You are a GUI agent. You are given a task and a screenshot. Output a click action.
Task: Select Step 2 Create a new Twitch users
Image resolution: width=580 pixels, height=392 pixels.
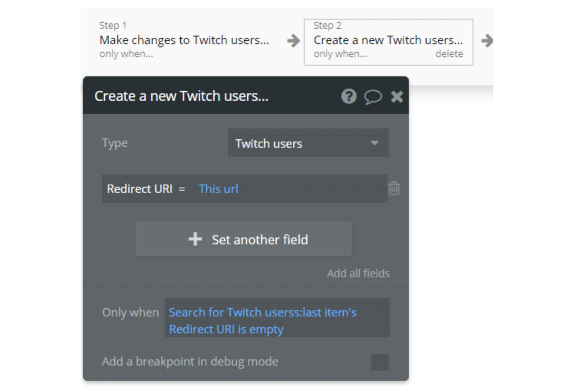[x=388, y=42]
